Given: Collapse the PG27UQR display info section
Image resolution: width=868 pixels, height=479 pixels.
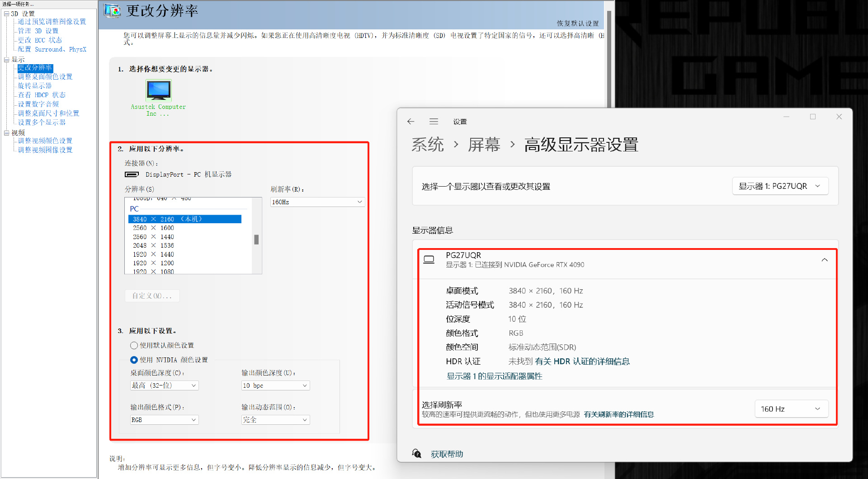Looking at the screenshot, I should (x=825, y=260).
